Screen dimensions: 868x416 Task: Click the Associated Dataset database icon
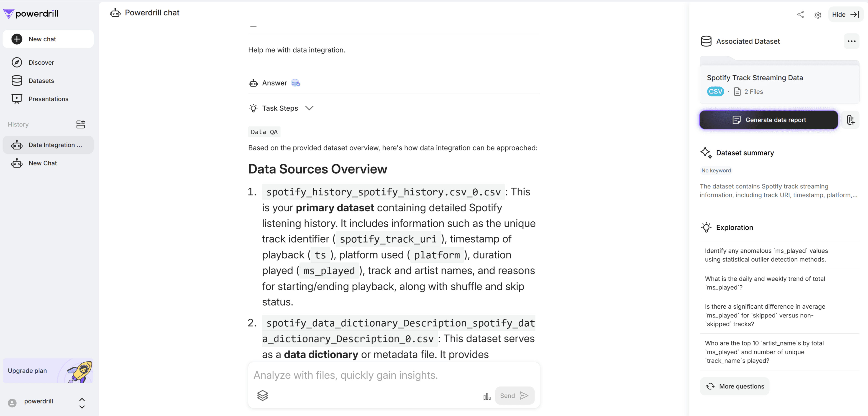tap(706, 41)
